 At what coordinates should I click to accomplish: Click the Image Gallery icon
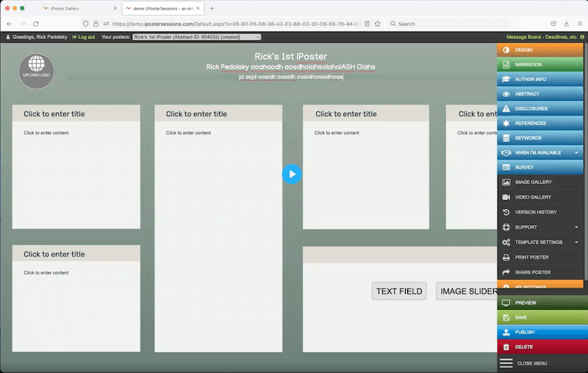506,182
